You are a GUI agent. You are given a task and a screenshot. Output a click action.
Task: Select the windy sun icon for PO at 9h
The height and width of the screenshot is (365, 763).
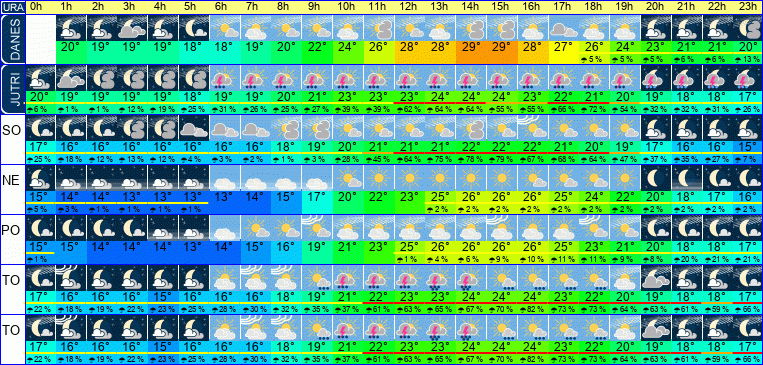[x=317, y=228]
